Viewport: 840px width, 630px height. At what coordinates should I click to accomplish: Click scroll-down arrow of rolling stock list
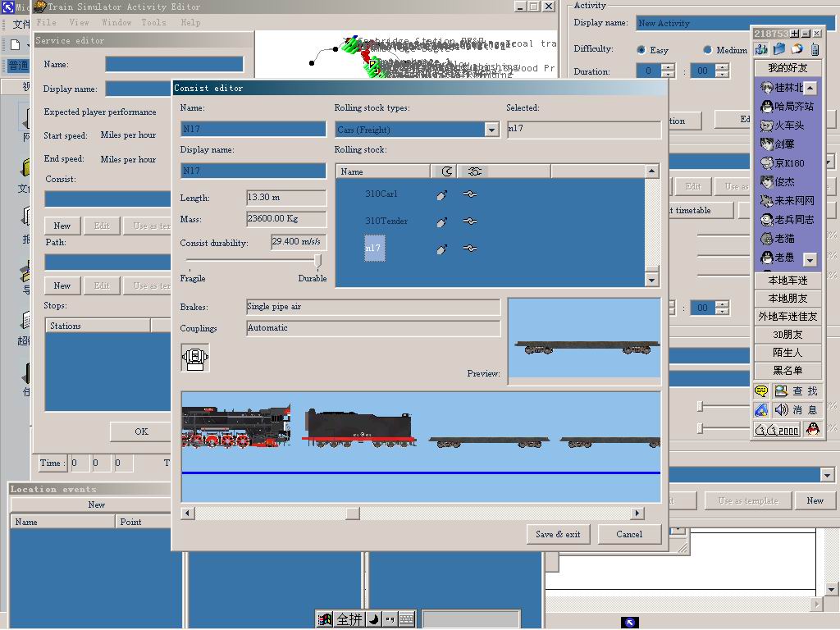click(x=651, y=280)
